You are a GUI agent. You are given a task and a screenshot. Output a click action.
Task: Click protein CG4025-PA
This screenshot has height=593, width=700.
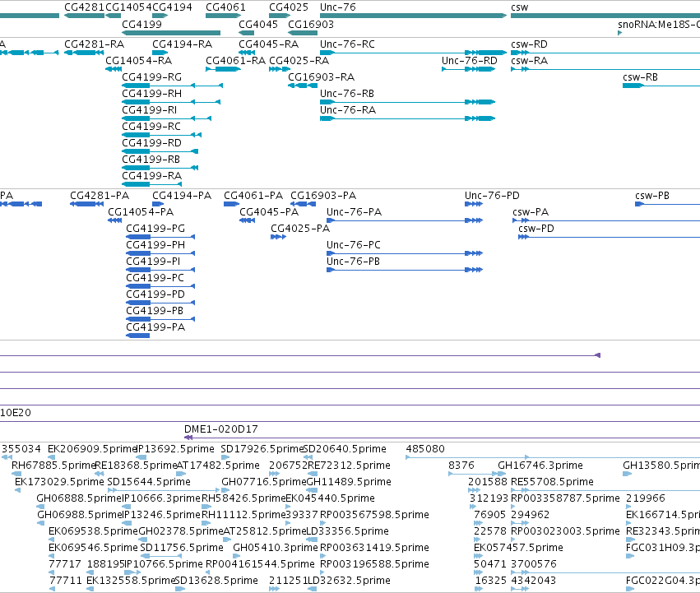click(x=279, y=237)
